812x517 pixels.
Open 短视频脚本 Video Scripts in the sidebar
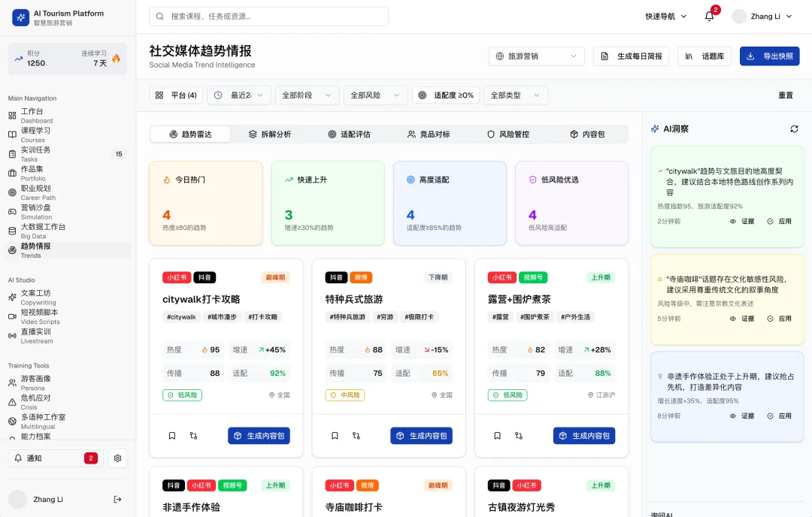pos(66,316)
